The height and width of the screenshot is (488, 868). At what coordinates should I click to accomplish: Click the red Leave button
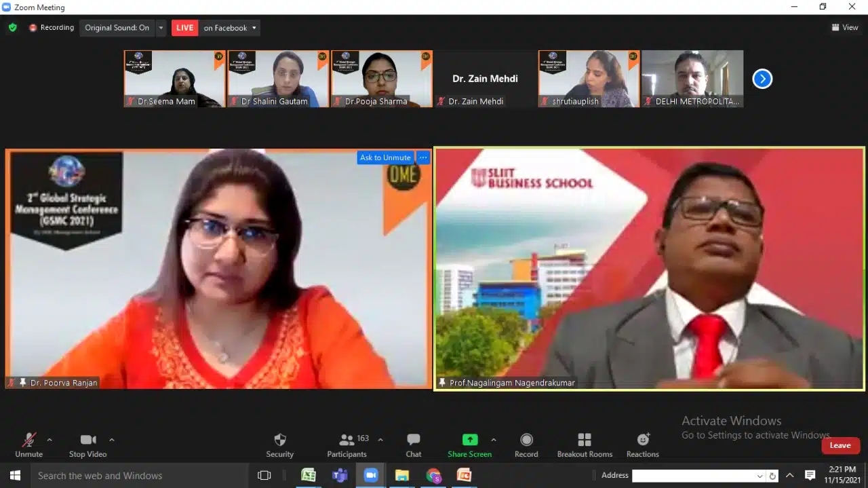pyautogui.click(x=840, y=445)
